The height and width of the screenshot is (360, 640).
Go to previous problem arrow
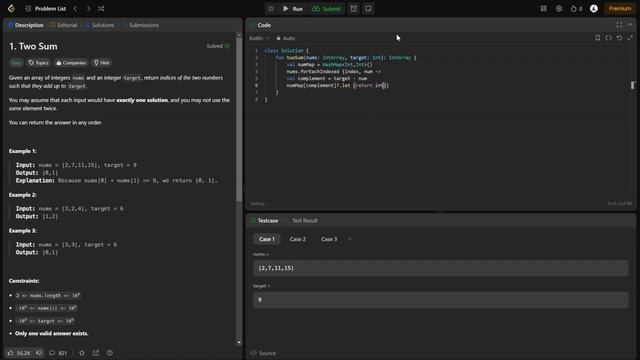pyautogui.click(x=75, y=9)
